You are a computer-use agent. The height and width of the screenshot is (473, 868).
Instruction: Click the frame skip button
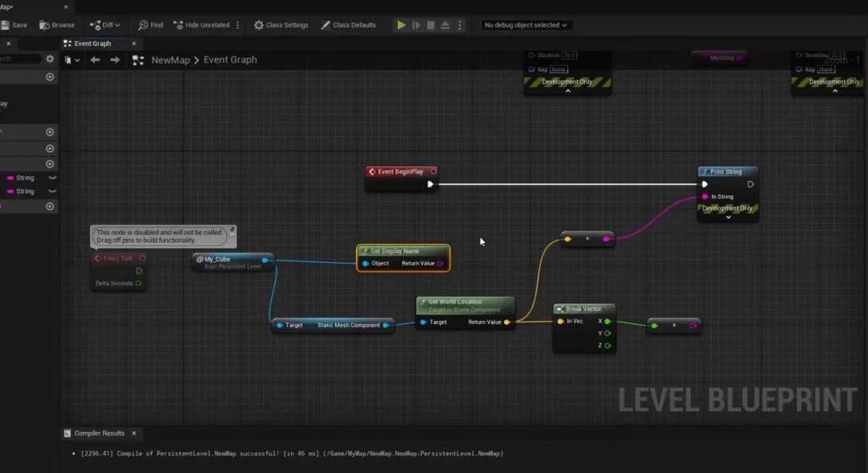[x=416, y=25]
